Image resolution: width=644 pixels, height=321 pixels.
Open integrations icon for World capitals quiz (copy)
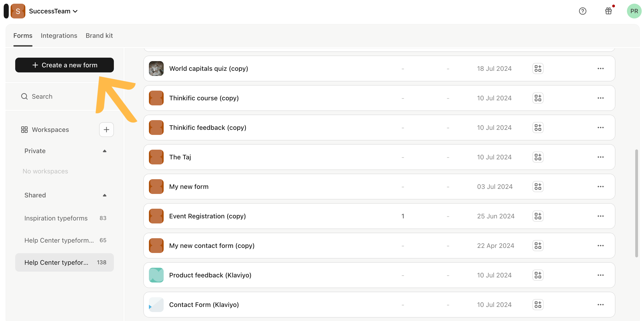pyautogui.click(x=538, y=68)
